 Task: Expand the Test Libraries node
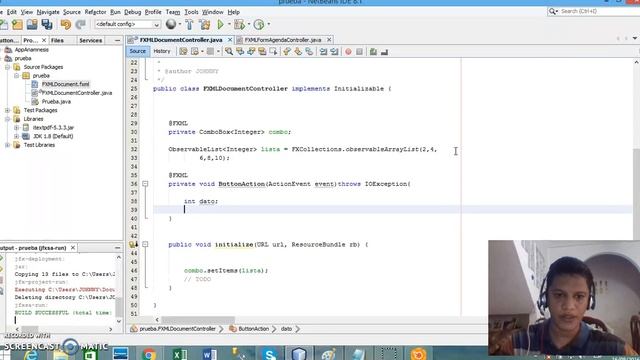tap(8, 145)
